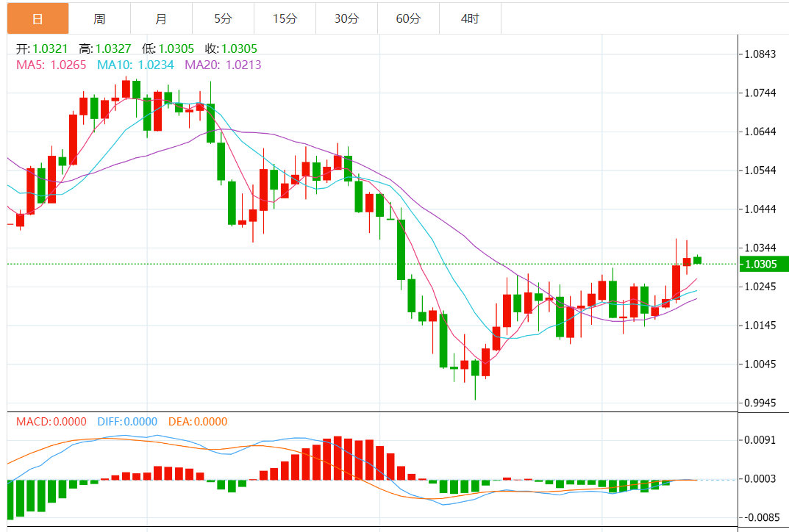789x532 pixels.
Task: Click the MA20: 1.0213 indicator label
Action: pyautogui.click(x=223, y=65)
